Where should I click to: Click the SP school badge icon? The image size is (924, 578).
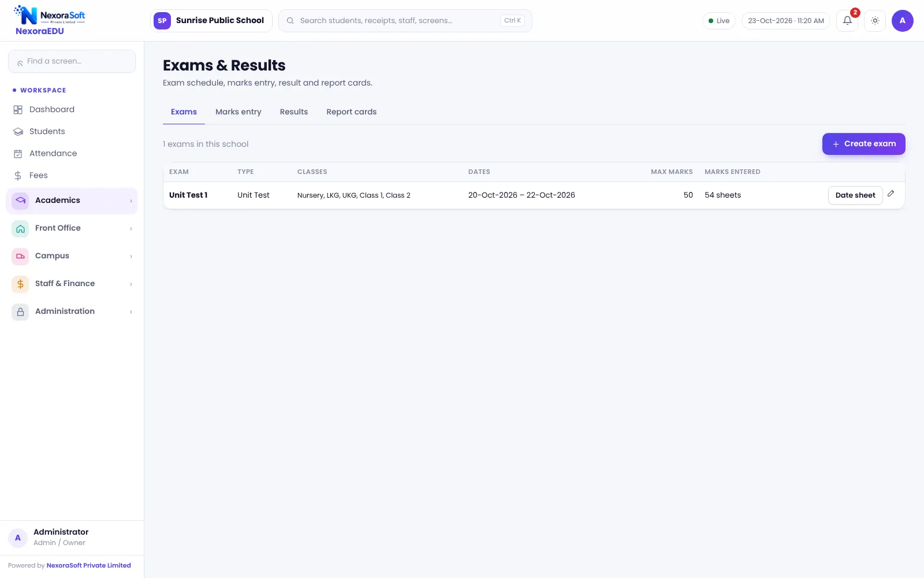pyautogui.click(x=162, y=21)
